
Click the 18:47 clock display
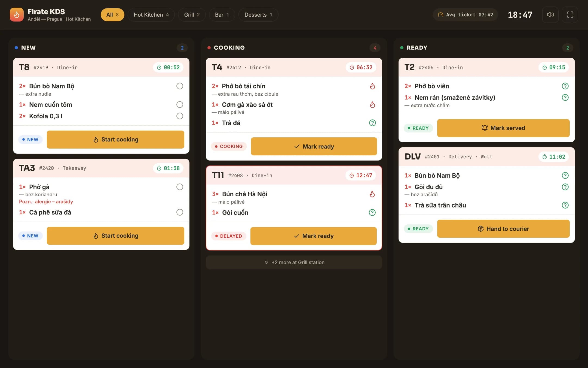(x=520, y=15)
